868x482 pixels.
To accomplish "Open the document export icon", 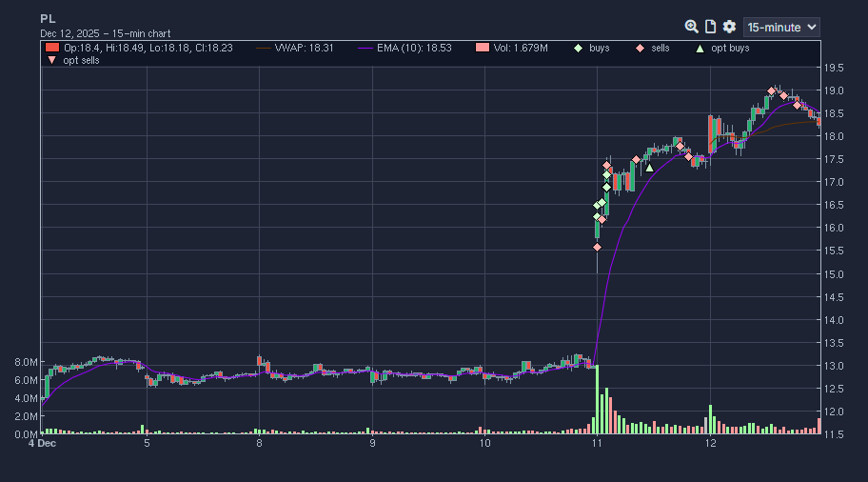I will (x=710, y=27).
